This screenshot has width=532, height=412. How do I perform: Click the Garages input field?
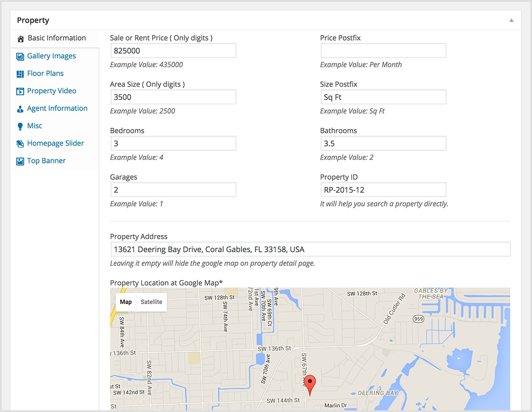tap(173, 190)
